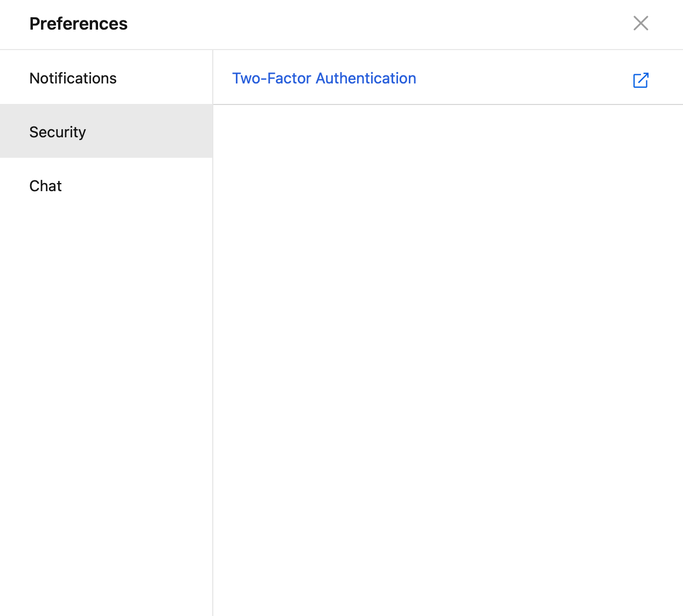Open Two-Factor Authentication settings text
683x616 pixels.
[324, 78]
